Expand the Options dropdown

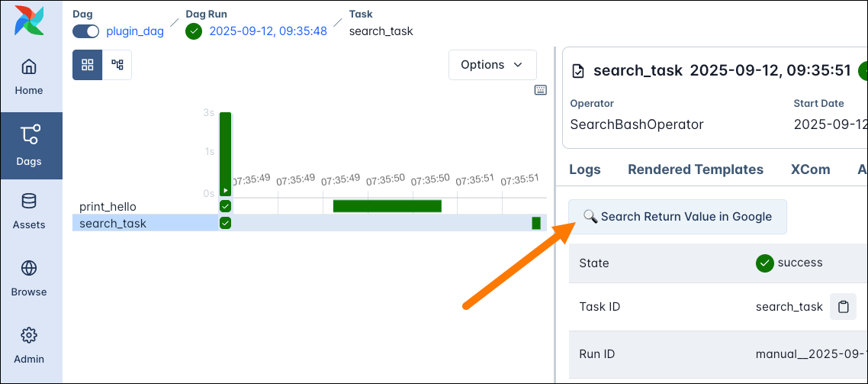point(492,65)
